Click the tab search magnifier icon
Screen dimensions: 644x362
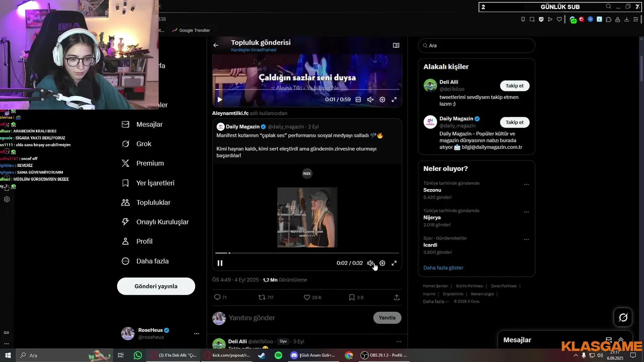[608, 7]
